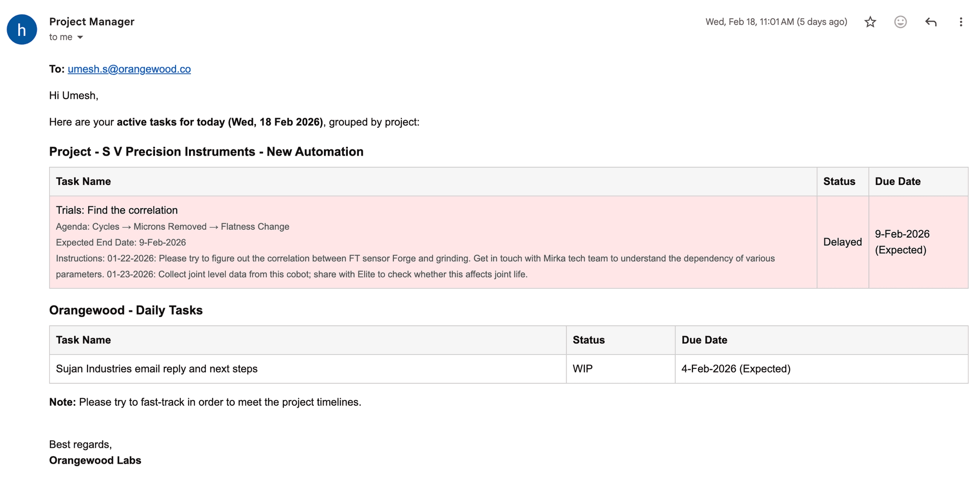Click the 'Trials: Find the correlation' task
The width and height of the screenshot is (980, 479).
coord(117,210)
